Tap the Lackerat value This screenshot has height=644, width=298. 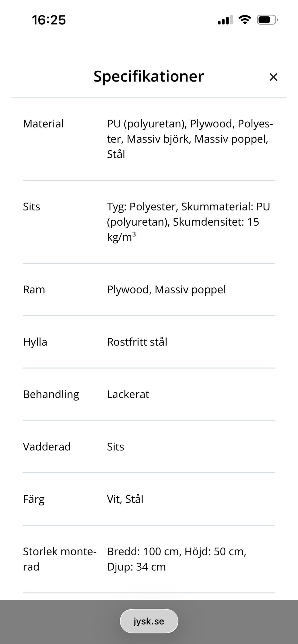point(128,394)
